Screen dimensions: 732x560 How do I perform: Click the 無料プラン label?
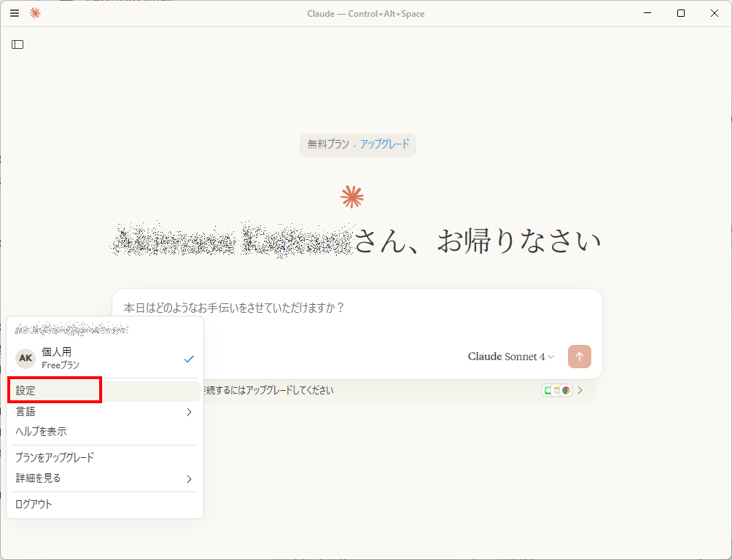(327, 144)
